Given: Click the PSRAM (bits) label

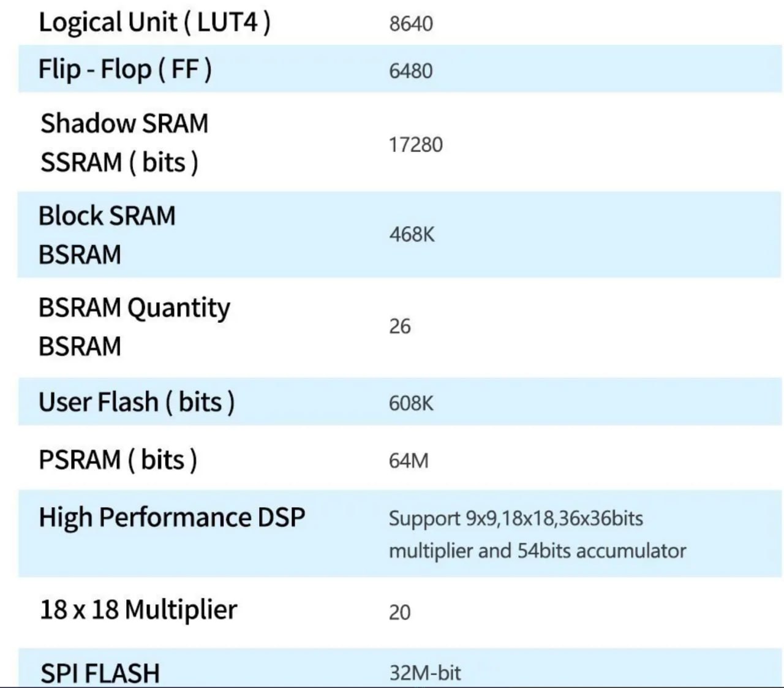Looking at the screenshot, I should pyautogui.click(x=118, y=459).
